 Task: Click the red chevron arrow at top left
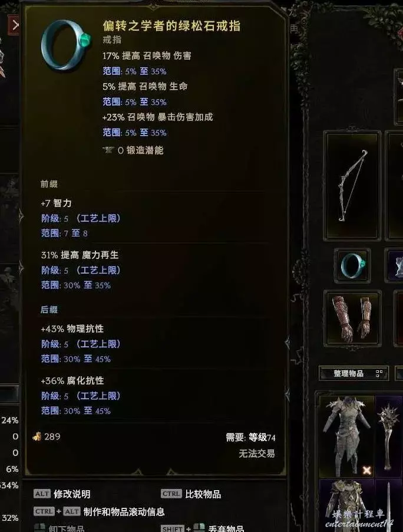coord(14,25)
